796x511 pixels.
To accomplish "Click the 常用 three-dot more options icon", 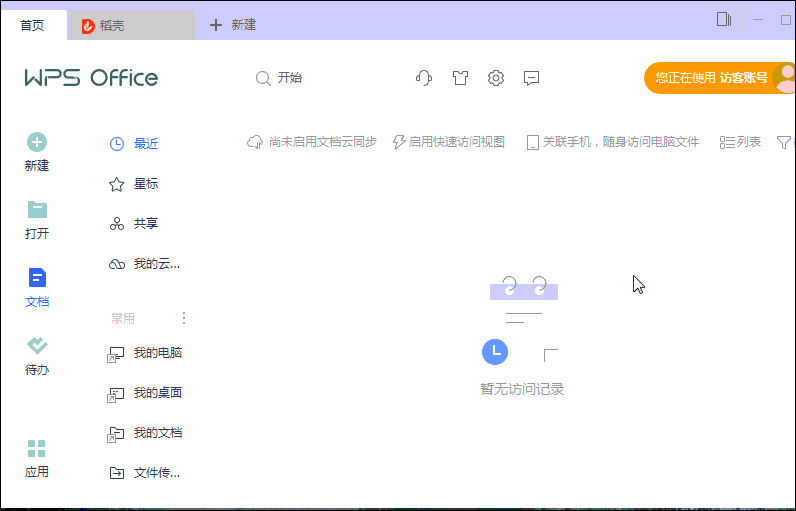I will click(x=184, y=318).
